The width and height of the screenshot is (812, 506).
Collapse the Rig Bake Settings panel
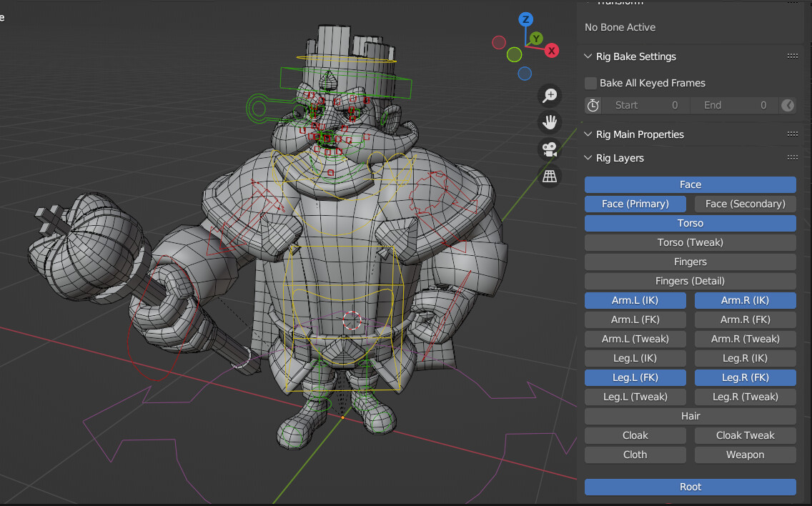588,56
